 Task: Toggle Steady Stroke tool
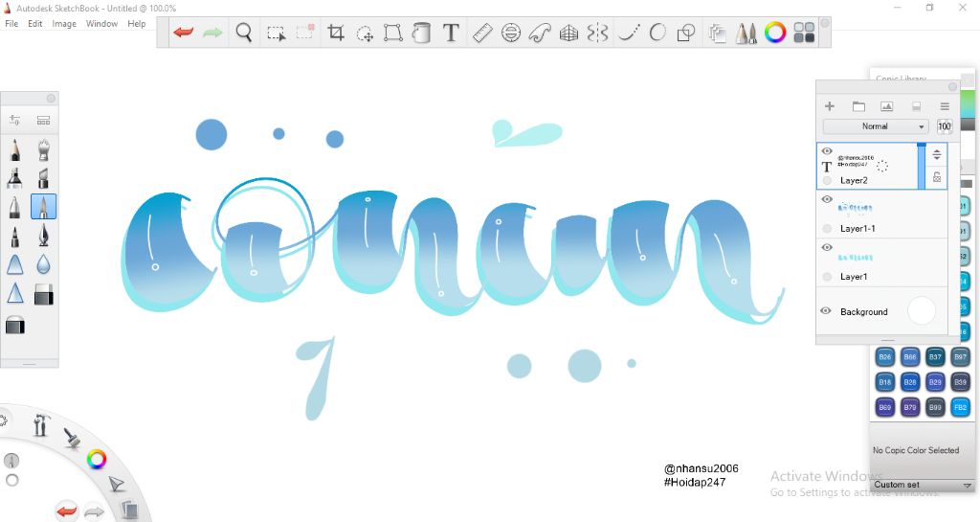629,33
